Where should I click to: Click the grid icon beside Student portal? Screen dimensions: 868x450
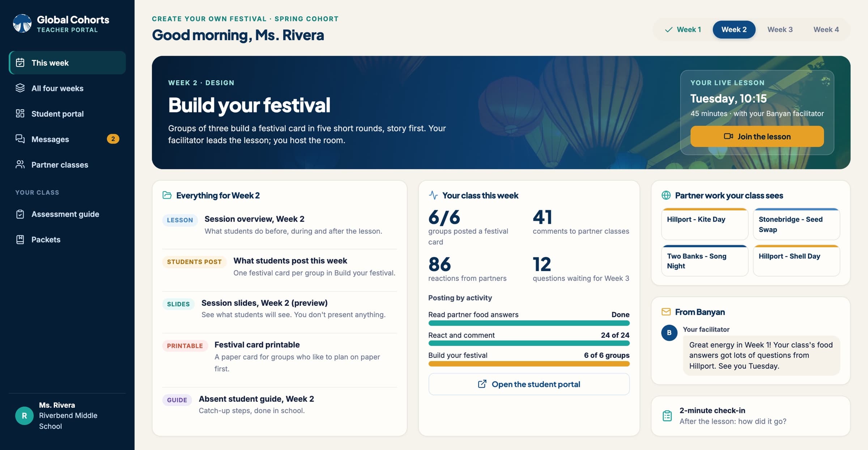pos(20,113)
